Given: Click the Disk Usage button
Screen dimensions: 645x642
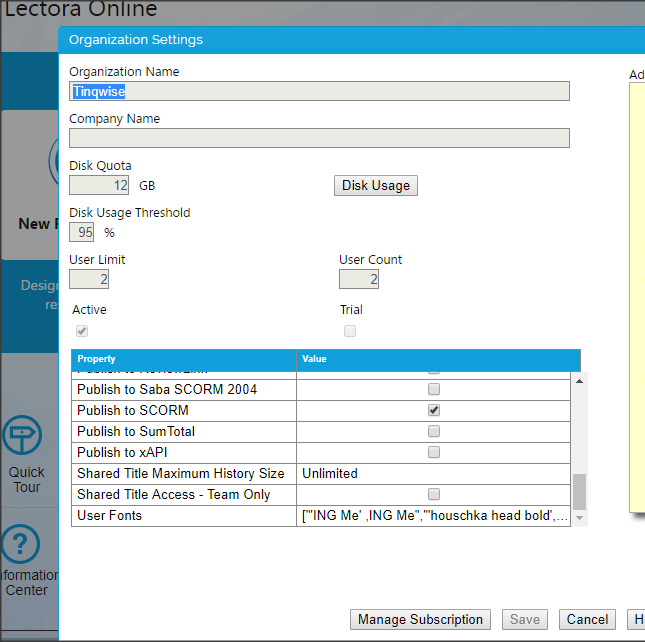Looking at the screenshot, I should coord(376,185).
